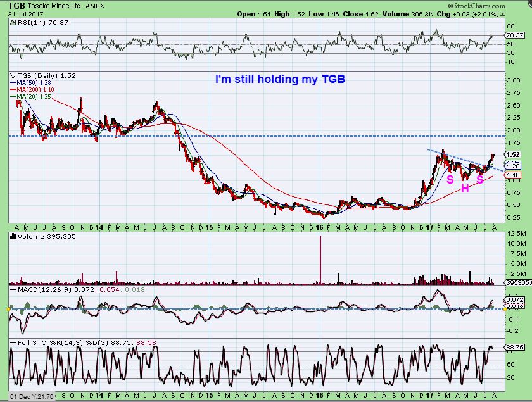Select the MA(20) 1.35 legend text

[x=34, y=97]
